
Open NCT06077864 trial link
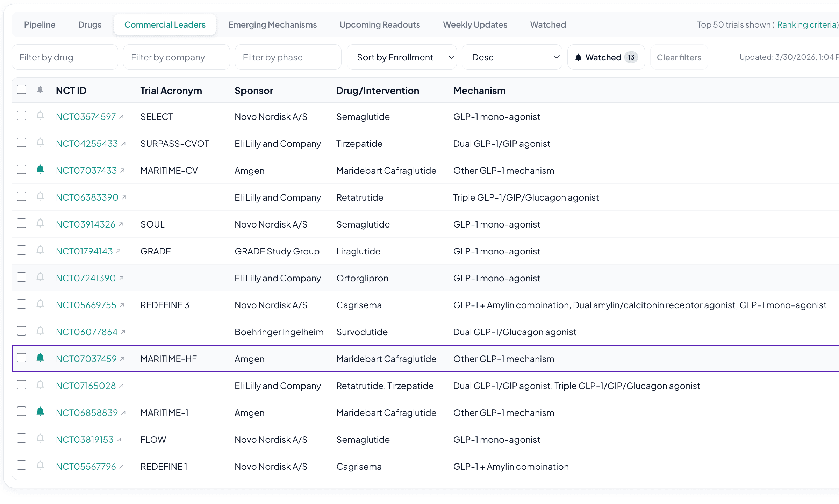click(x=87, y=332)
